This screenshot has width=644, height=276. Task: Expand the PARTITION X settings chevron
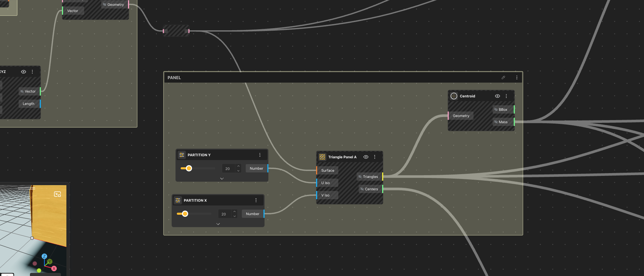[x=218, y=224]
